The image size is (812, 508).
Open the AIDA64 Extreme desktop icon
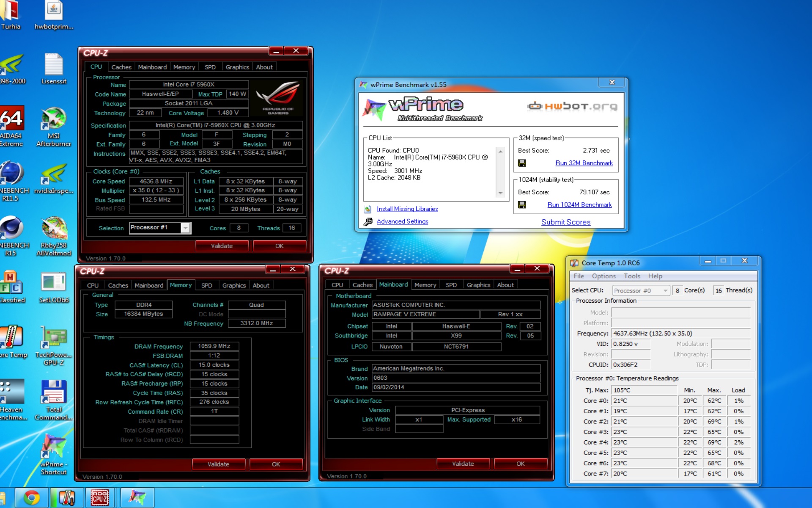click(x=11, y=126)
